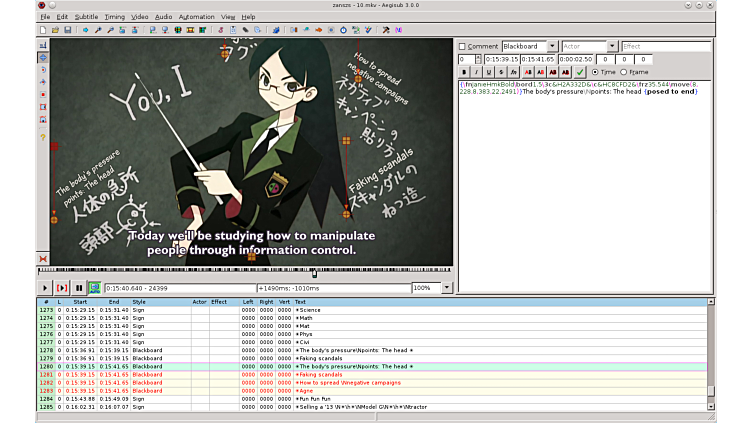Screen dimensions: 752x423
Task: Click the New subtitles file icon
Action: click(x=41, y=30)
